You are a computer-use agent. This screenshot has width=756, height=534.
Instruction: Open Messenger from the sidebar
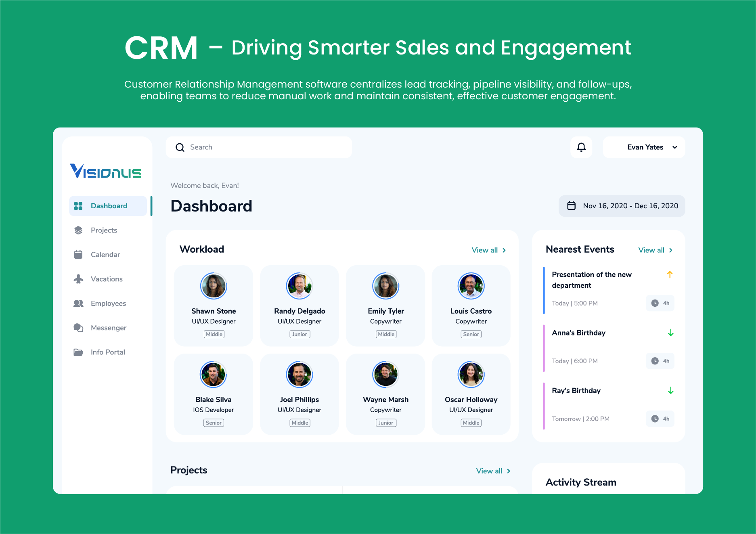tap(108, 328)
